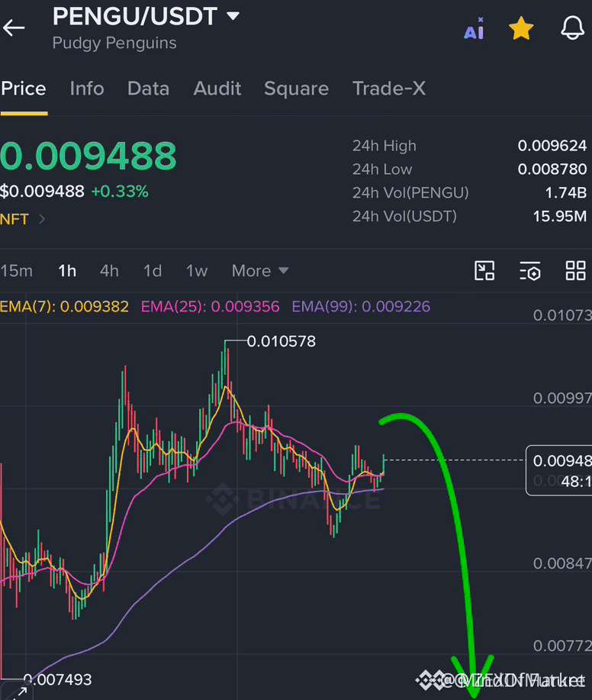Screen dimensions: 592x700
Task: Click the current price marker on the axis
Action: (559, 470)
